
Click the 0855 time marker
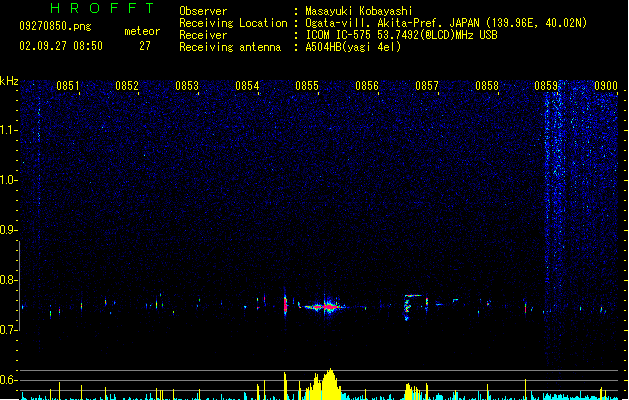(307, 86)
